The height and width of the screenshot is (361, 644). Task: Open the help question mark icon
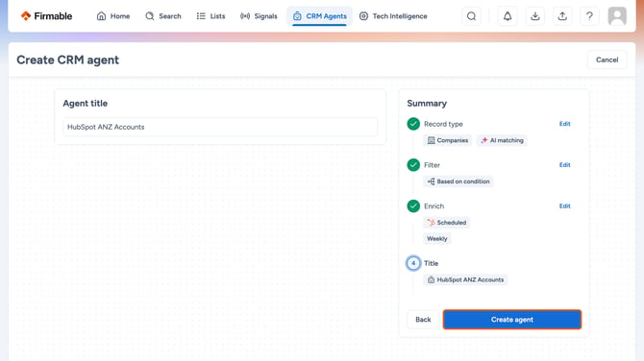pyautogui.click(x=589, y=16)
